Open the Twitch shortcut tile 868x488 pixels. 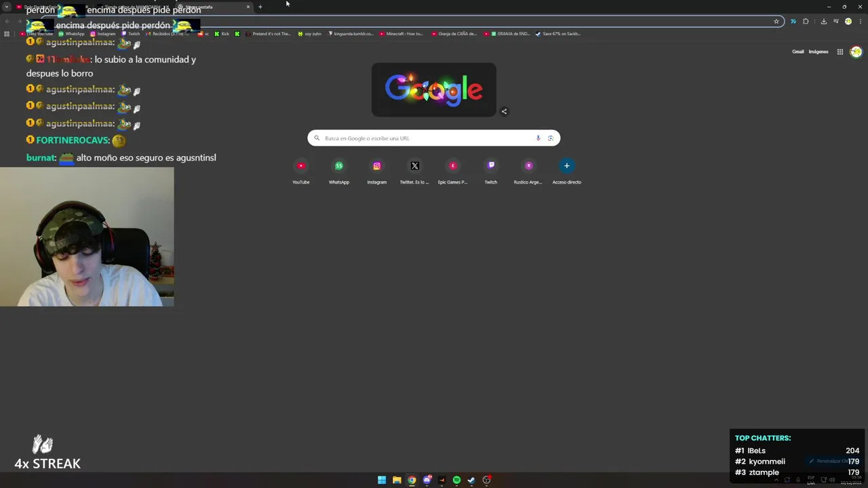[x=491, y=171]
